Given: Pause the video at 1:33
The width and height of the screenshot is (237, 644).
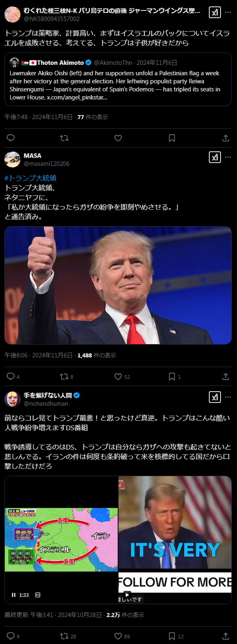Looking at the screenshot, I should click(x=14, y=595).
